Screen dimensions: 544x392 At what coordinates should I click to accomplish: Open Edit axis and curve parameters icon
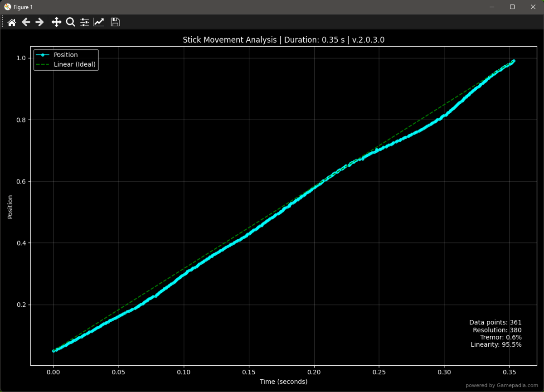99,22
